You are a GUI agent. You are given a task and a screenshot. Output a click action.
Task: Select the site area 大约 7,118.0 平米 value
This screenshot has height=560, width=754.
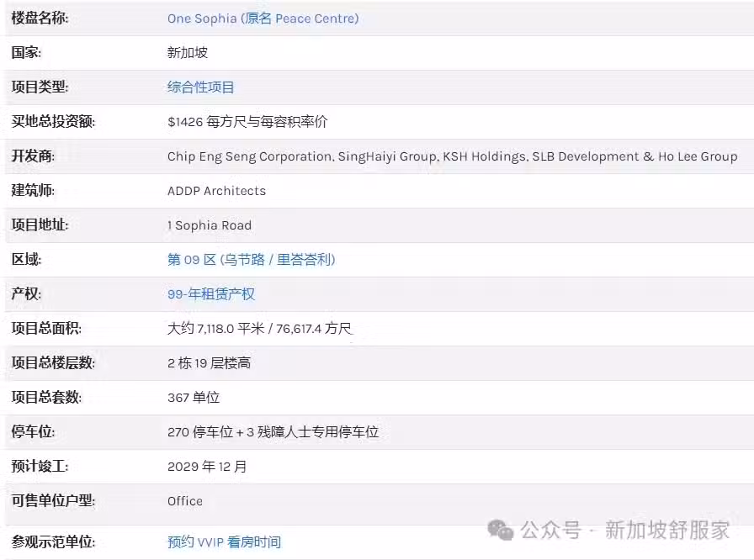tap(260, 329)
